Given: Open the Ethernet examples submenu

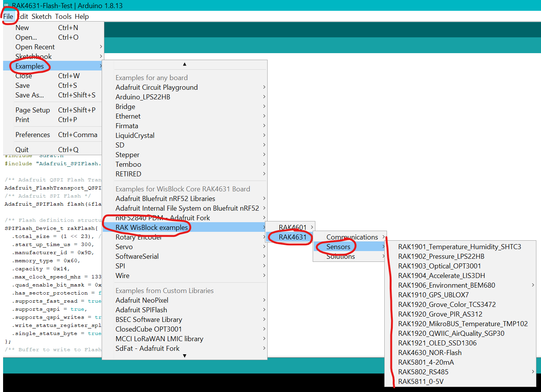Looking at the screenshot, I should [185, 116].
